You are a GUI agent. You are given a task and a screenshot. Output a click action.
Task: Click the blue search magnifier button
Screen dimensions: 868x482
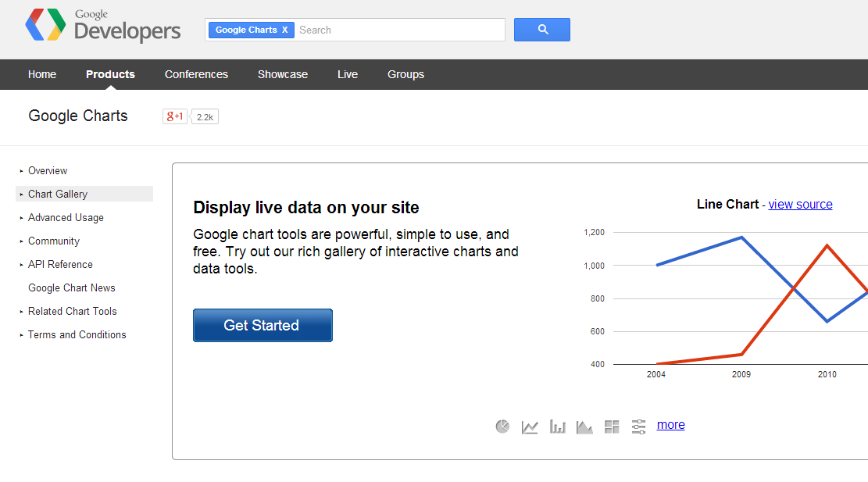(542, 30)
